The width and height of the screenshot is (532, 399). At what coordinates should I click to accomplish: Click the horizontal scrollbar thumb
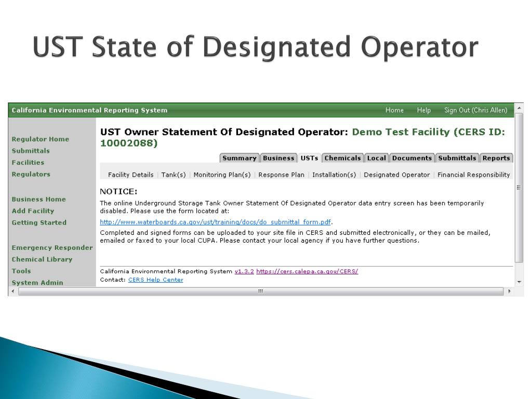pyautogui.click(x=261, y=291)
